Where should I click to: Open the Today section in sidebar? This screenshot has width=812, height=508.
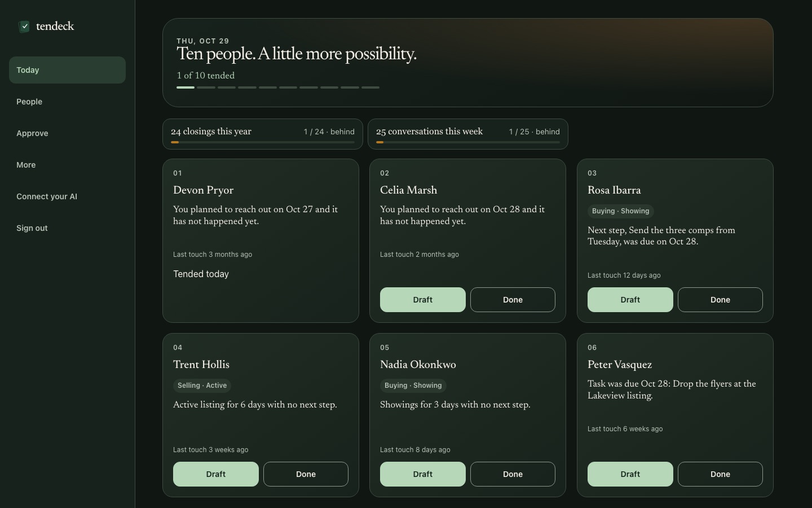tap(67, 70)
